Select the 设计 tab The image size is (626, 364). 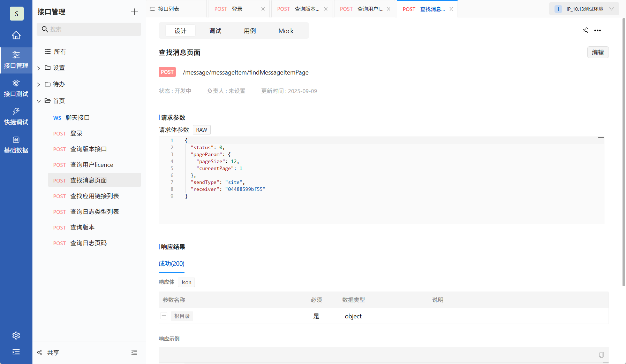click(180, 31)
